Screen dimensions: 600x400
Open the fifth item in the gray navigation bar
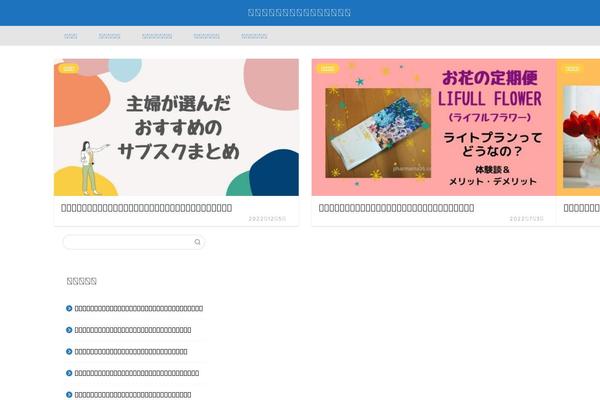point(254,36)
